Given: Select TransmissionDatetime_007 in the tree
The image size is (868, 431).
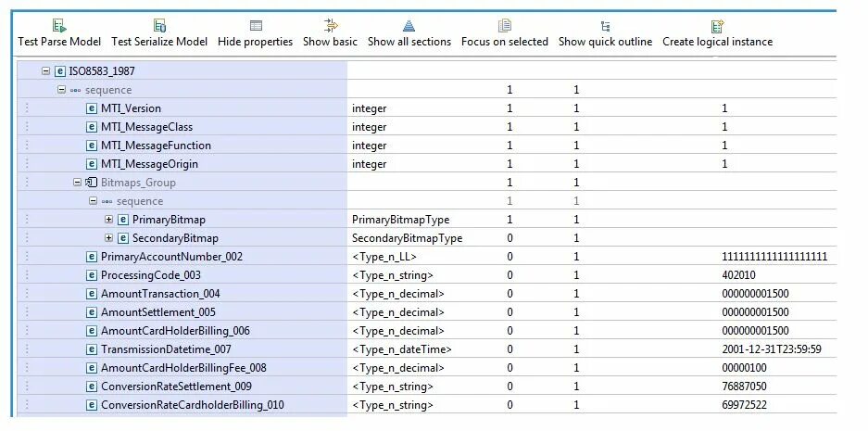Looking at the screenshot, I should (x=166, y=349).
